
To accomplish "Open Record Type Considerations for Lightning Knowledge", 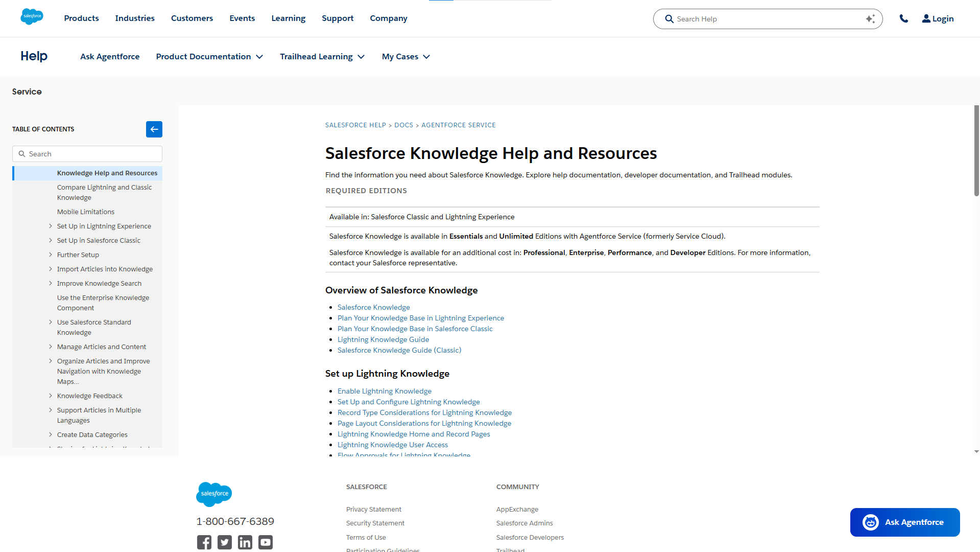I will pyautogui.click(x=424, y=412).
